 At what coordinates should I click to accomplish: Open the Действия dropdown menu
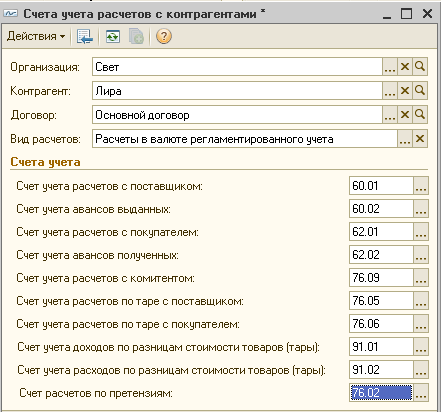[x=36, y=36]
